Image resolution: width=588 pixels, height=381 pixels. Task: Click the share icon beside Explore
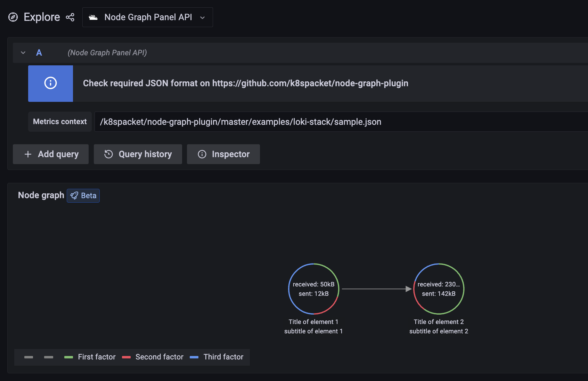pos(70,17)
